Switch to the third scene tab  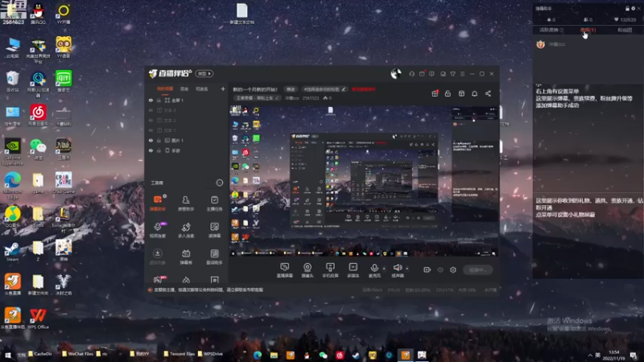(x=202, y=88)
